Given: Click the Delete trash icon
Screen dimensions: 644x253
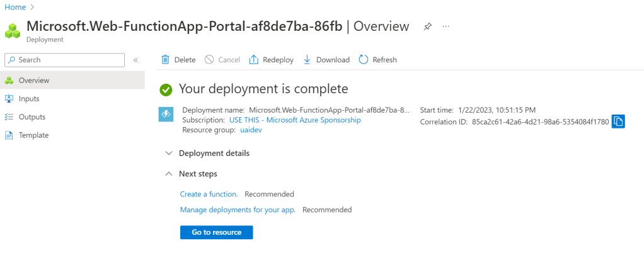Looking at the screenshot, I should pyautogui.click(x=166, y=60).
